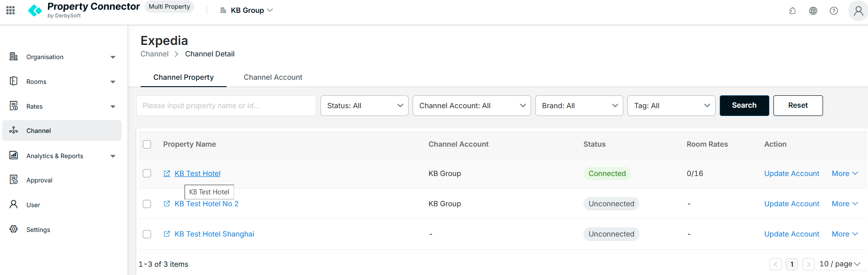
Task: Open the Approval sidebar menu item
Action: point(62,180)
